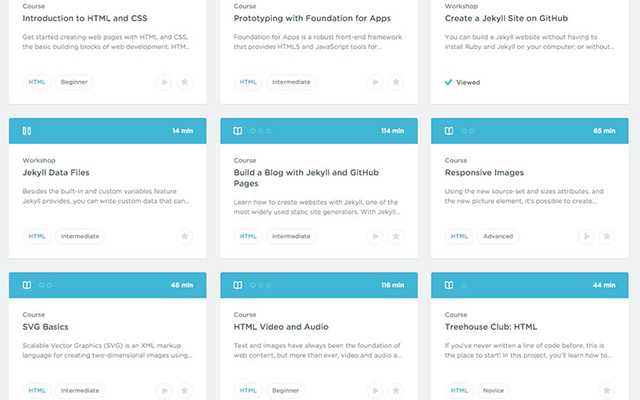Viewport: 640px width, 400px height.
Task: Select the Advanced tag on Responsive Images
Action: pyautogui.click(x=498, y=236)
